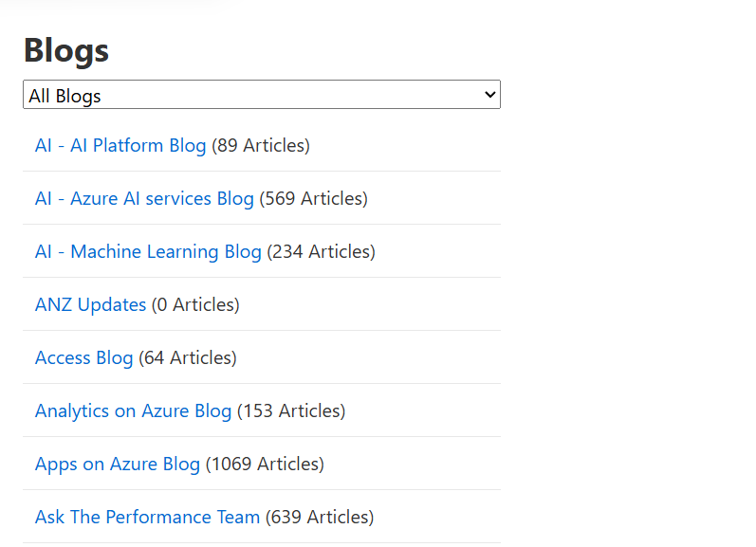
Task: Open the All Blogs dropdown
Action: point(262,95)
